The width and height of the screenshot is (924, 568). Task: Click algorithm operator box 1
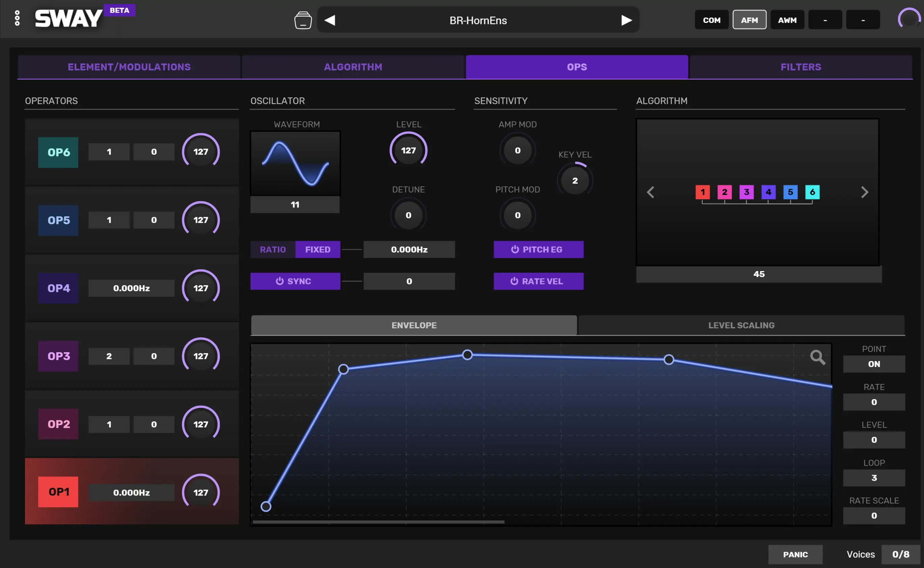(703, 192)
